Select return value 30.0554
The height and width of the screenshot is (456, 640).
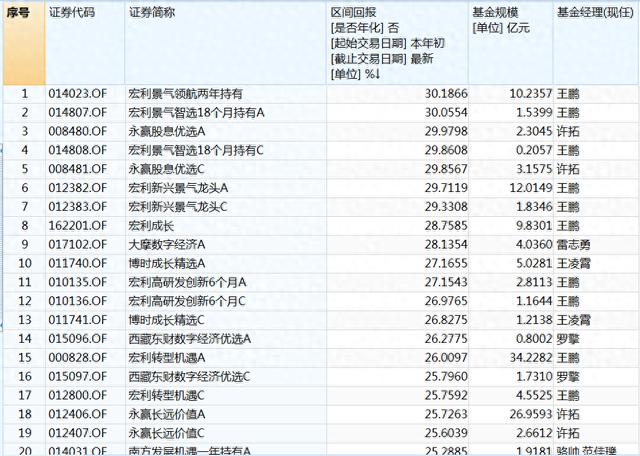pos(446,113)
